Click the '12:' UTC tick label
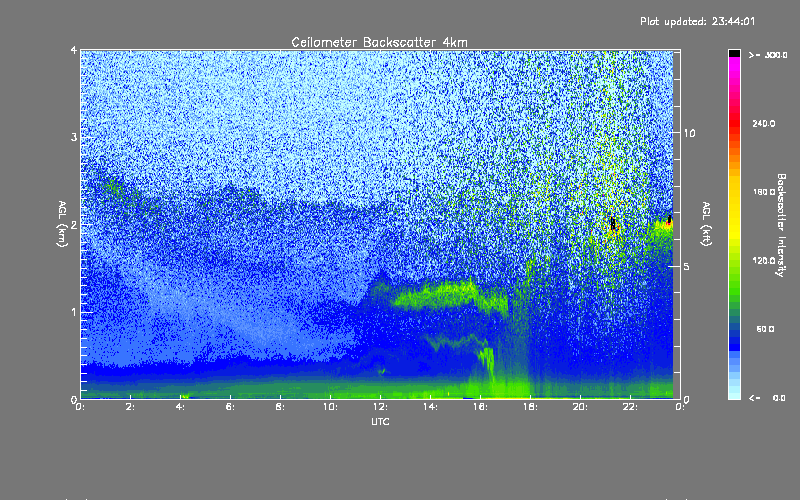This screenshot has height=500, width=800. click(x=380, y=407)
